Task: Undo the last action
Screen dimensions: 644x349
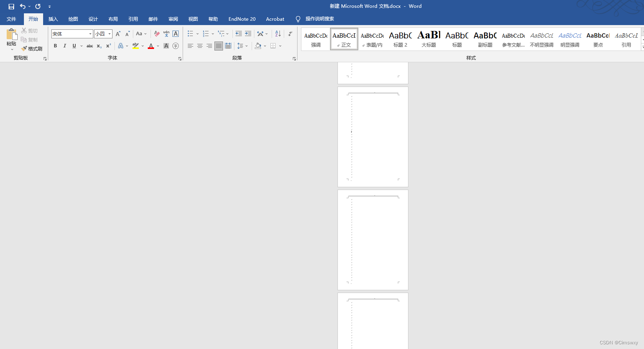Action: (x=22, y=6)
